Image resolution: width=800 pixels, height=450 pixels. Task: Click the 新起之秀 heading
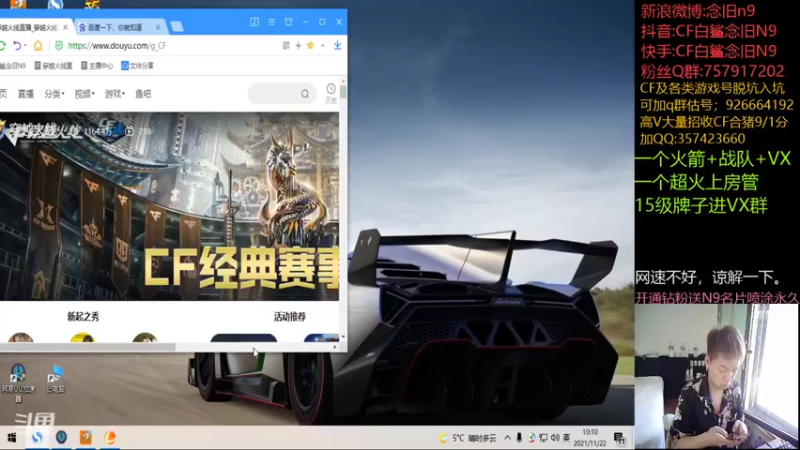83,317
